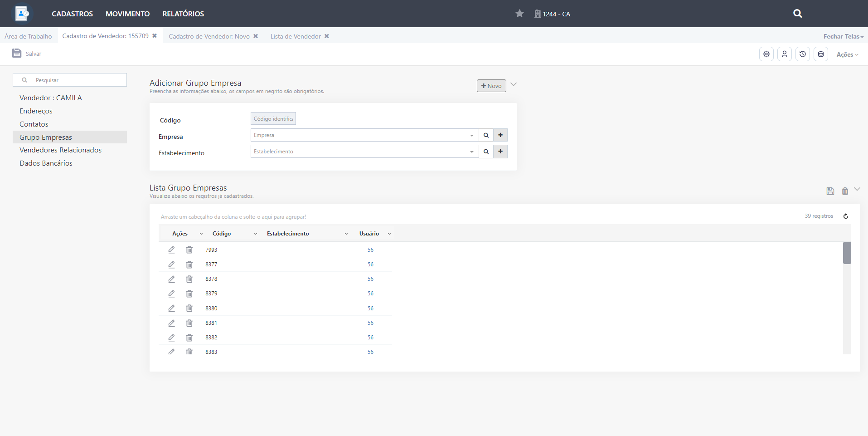The image size is (868, 436).
Task: Delete row 8377 with trash icon
Action: (189, 264)
